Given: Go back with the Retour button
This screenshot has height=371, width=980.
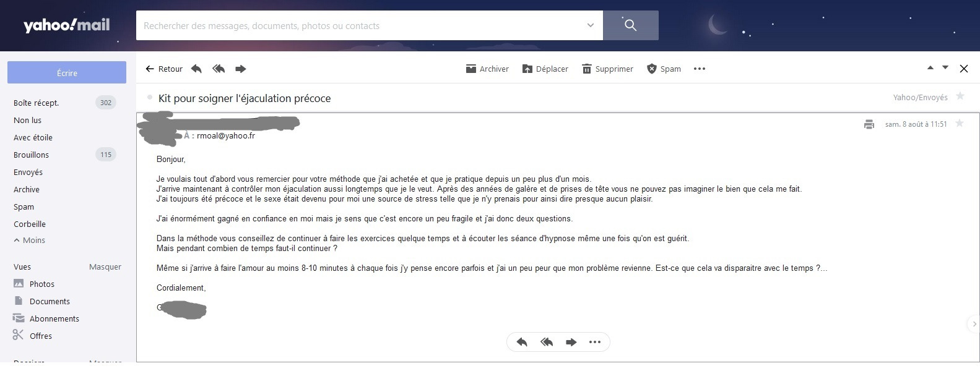Looking at the screenshot, I should point(164,69).
